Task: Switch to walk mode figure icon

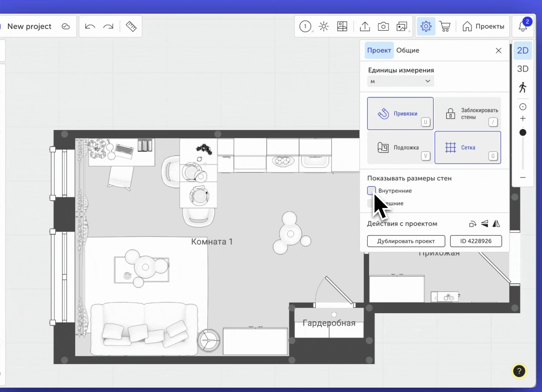Action: [523, 87]
